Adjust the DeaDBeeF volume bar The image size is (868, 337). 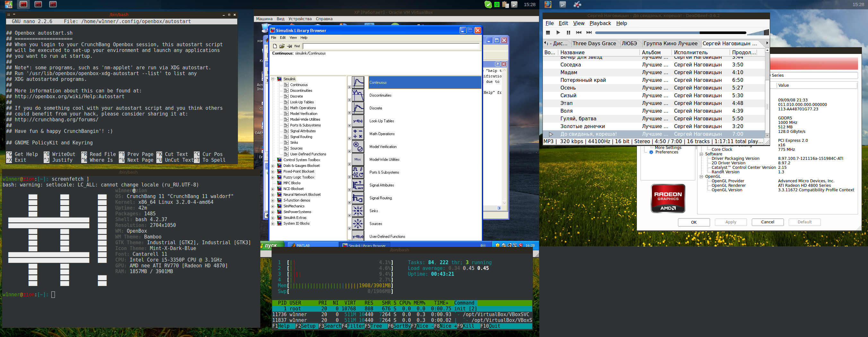coord(758,33)
